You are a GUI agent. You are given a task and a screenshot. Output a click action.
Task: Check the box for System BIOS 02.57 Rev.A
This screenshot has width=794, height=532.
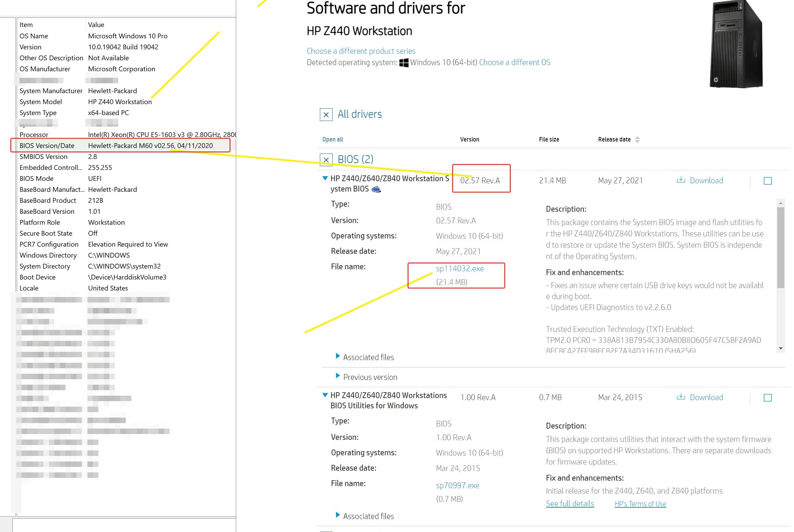768,181
